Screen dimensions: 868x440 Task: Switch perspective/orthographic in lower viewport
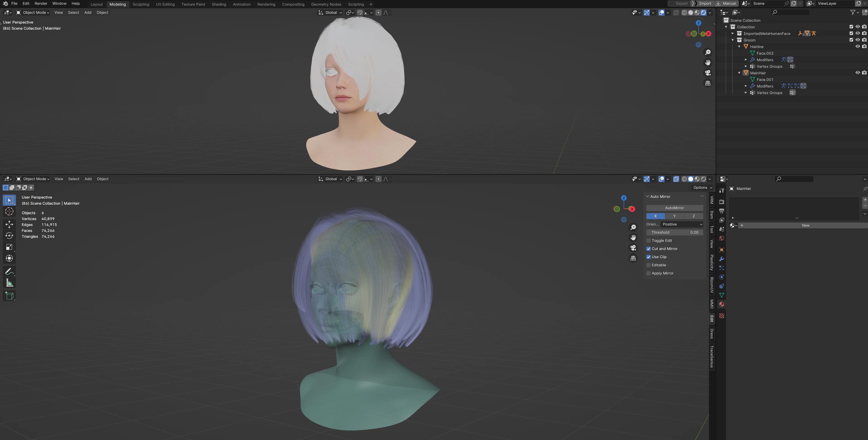(x=633, y=258)
